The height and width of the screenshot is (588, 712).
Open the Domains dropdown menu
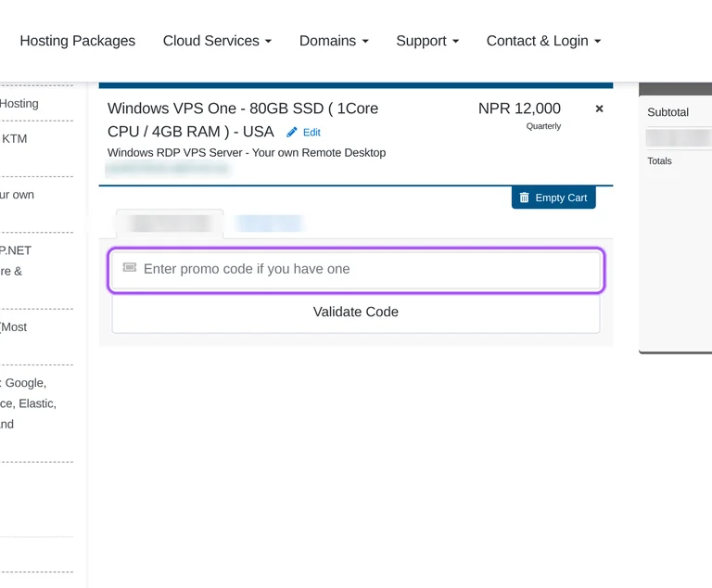point(334,41)
